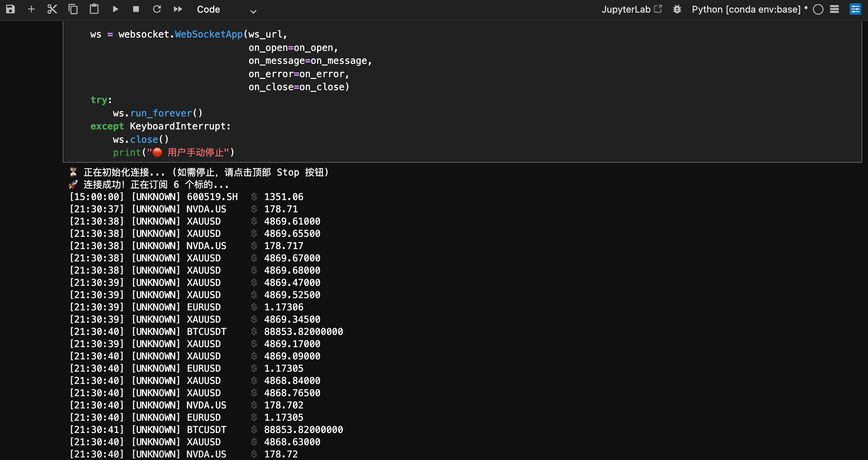Click the BTCUSDT 88853.82 output line
Viewport: 868px width, 460px height.
pos(206,332)
